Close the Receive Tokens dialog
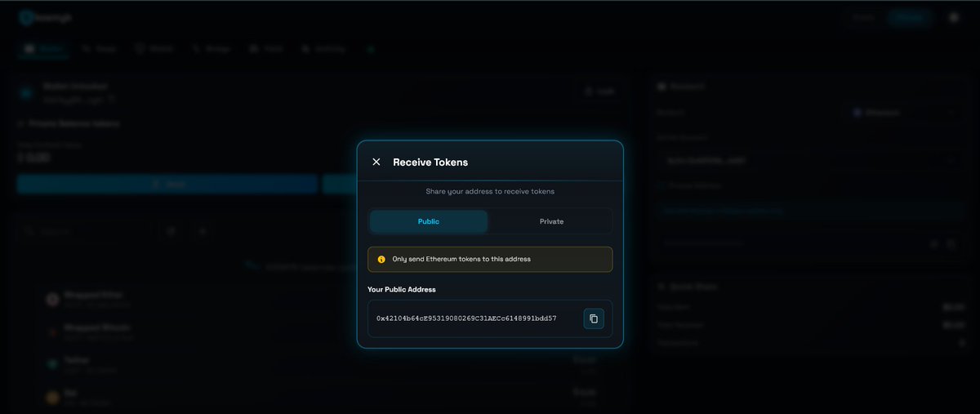Viewport: 980px width, 414px height. click(376, 162)
